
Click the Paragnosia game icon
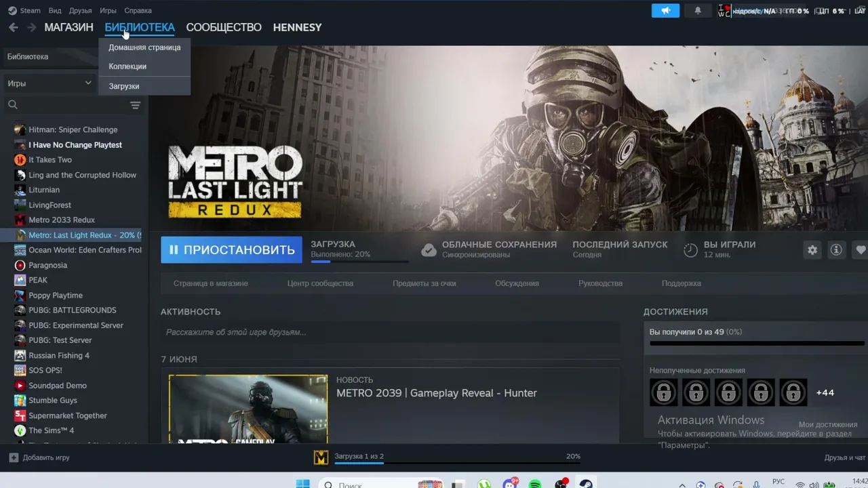20,265
